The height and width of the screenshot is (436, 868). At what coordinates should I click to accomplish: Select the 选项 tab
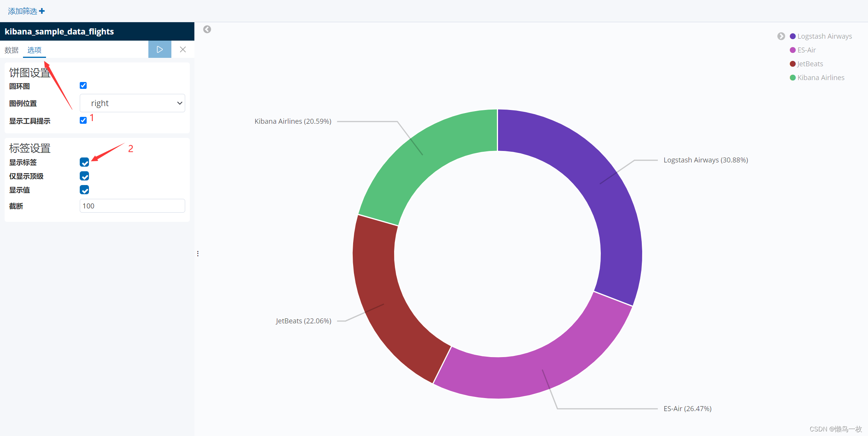pos(34,50)
